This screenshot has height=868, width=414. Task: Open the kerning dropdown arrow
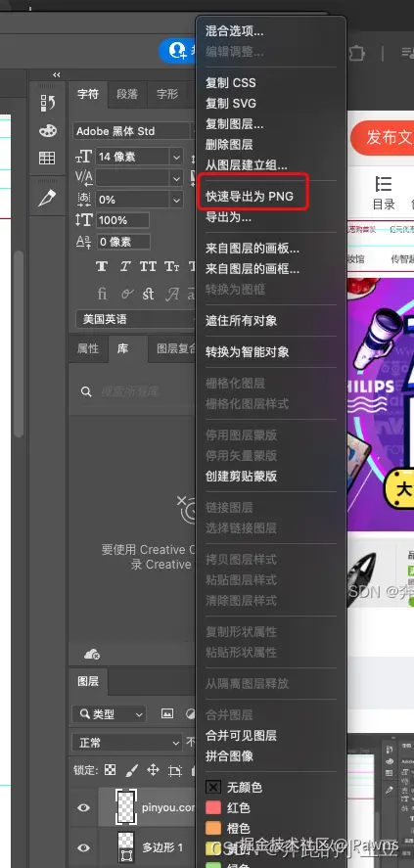176,178
